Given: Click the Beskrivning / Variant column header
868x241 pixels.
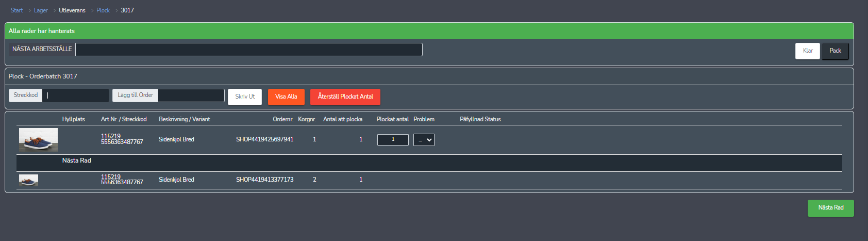Looking at the screenshot, I should tap(185, 119).
